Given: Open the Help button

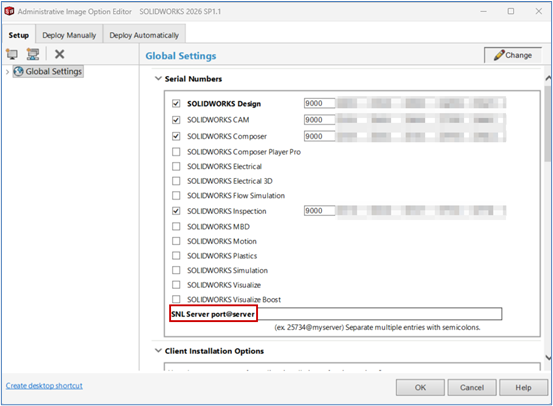Looking at the screenshot, I should click(x=523, y=387).
